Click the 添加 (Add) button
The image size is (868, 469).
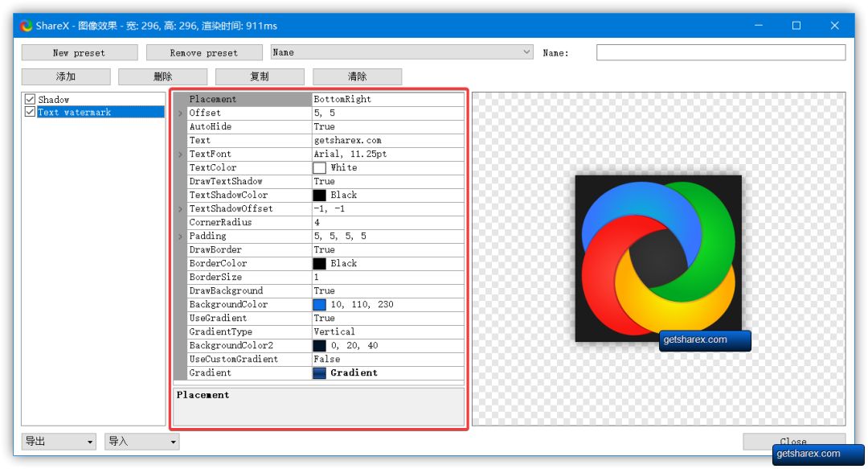pos(66,76)
